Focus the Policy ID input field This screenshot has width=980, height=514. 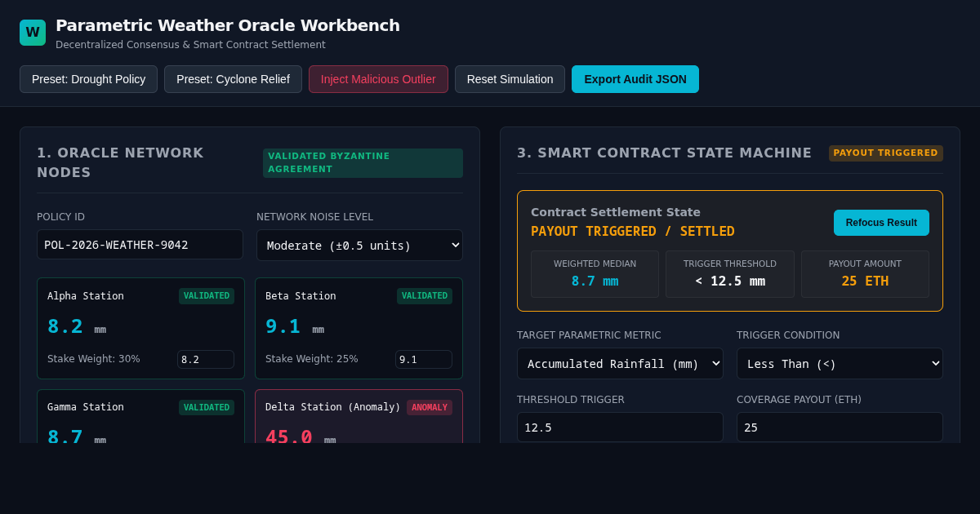point(140,245)
